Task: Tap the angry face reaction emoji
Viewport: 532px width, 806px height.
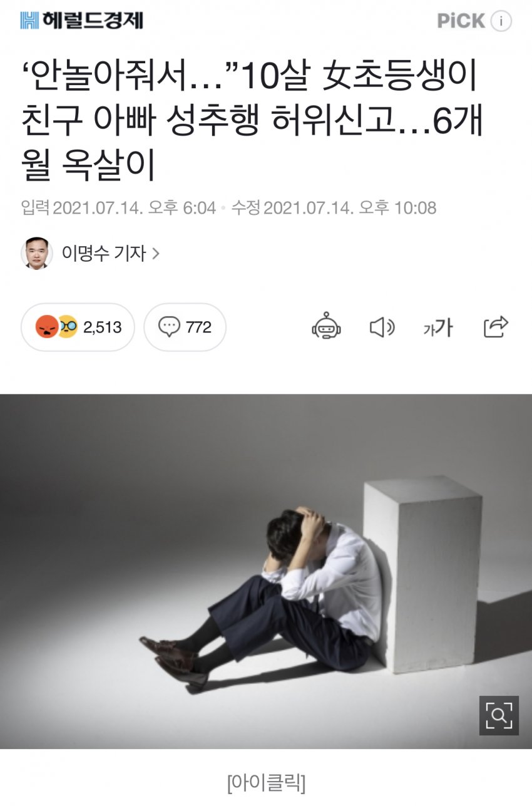Action: 47,327
